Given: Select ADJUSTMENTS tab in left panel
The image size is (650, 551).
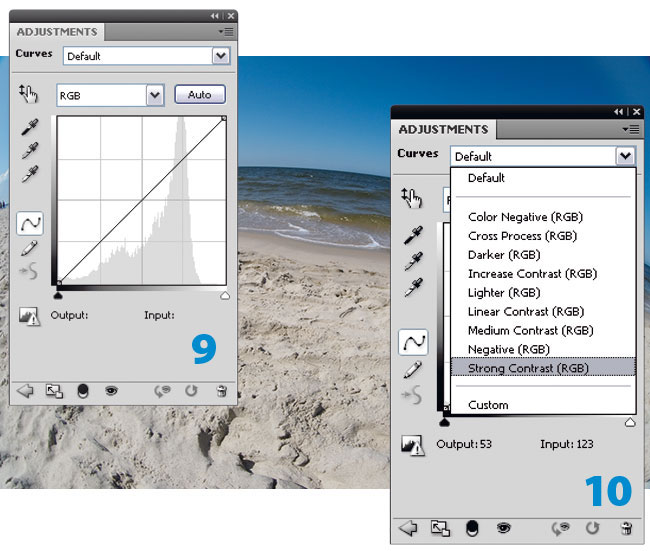Looking at the screenshot, I should [x=57, y=32].
